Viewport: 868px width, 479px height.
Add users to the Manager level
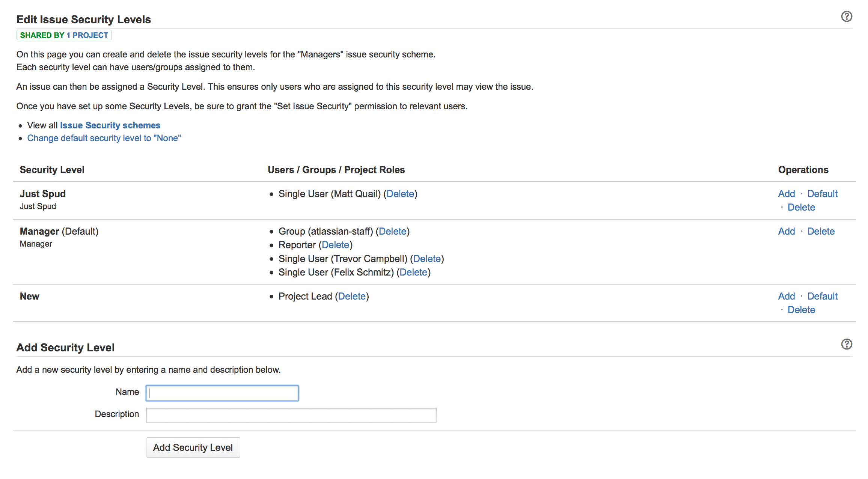786,231
